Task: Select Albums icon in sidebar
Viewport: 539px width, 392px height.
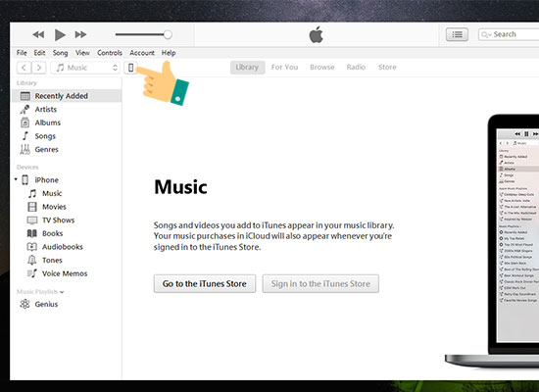Action: [x=24, y=122]
